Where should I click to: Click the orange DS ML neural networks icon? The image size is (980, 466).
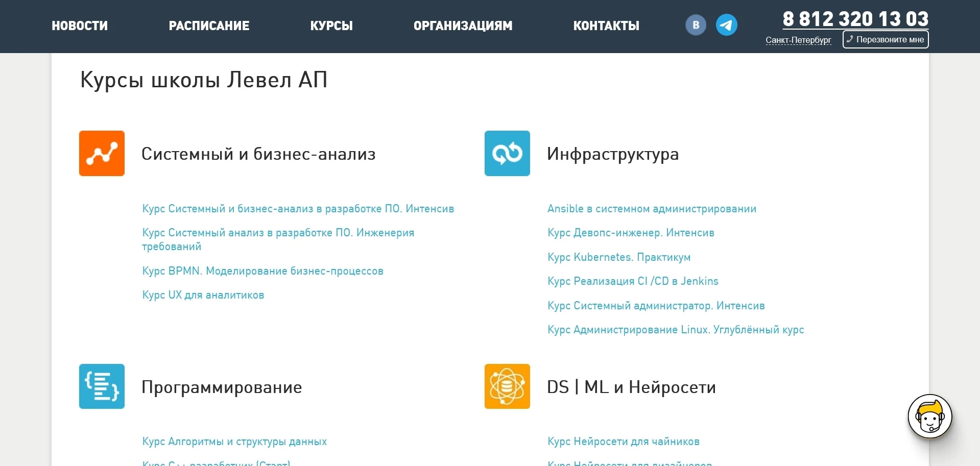click(x=507, y=386)
